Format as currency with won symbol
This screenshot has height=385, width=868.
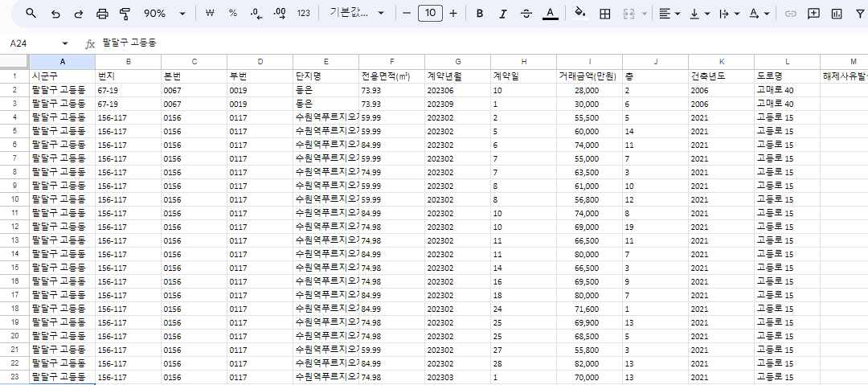tap(210, 14)
